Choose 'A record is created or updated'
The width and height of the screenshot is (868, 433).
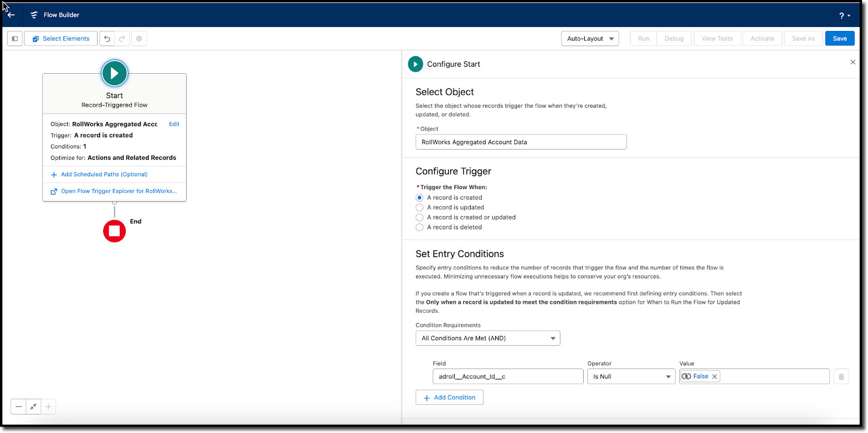coord(419,217)
